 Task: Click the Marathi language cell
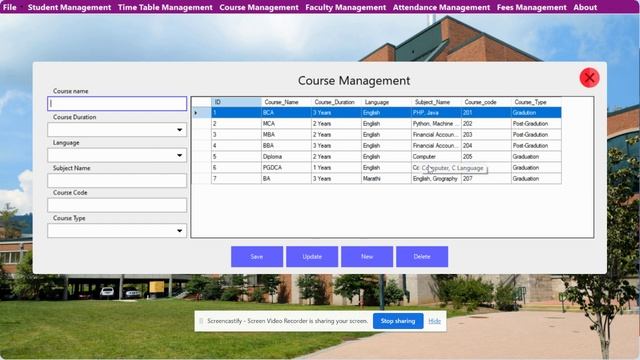pyautogui.click(x=386, y=179)
